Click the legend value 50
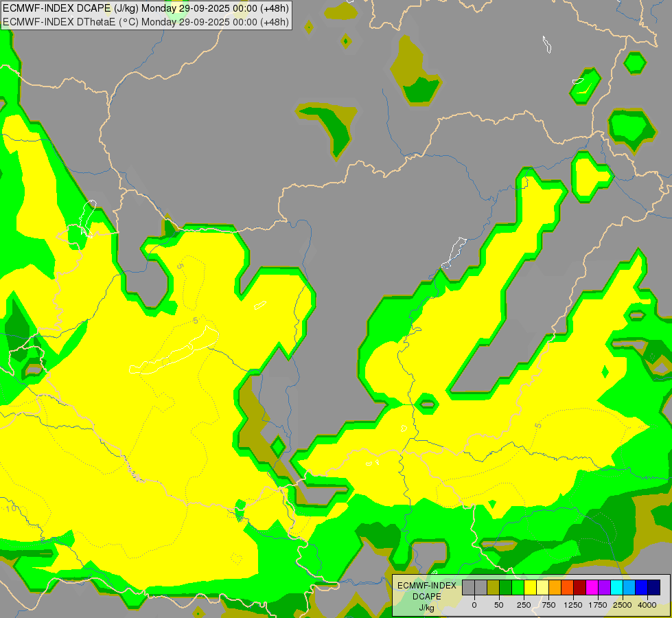This screenshot has width=672, height=618. click(499, 605)
